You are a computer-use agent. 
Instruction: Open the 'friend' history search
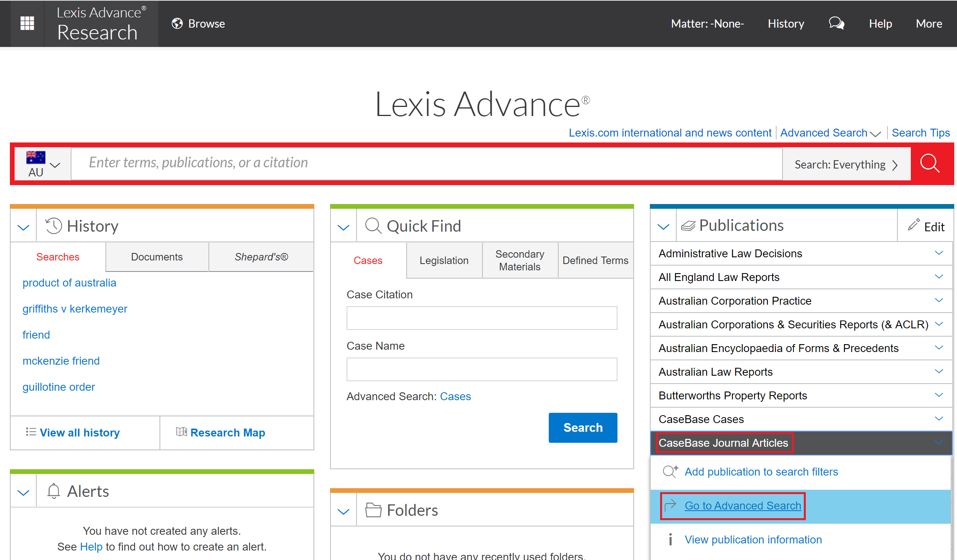[36, 335]
